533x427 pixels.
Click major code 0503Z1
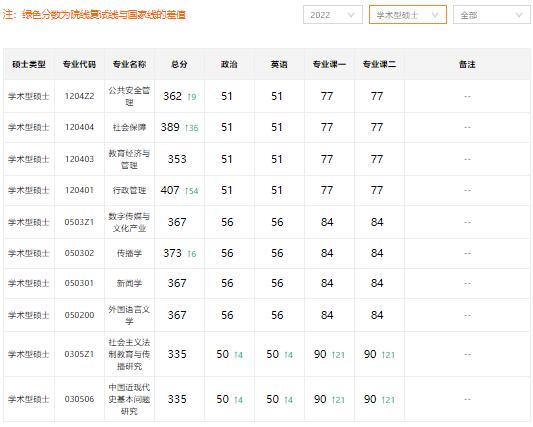point(79,222)
